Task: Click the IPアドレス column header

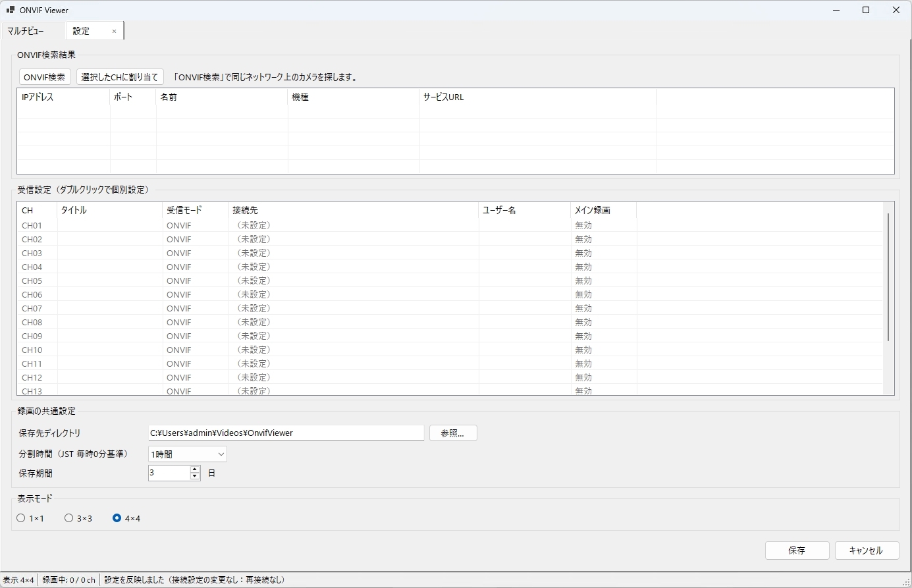Action: point(64,97)
